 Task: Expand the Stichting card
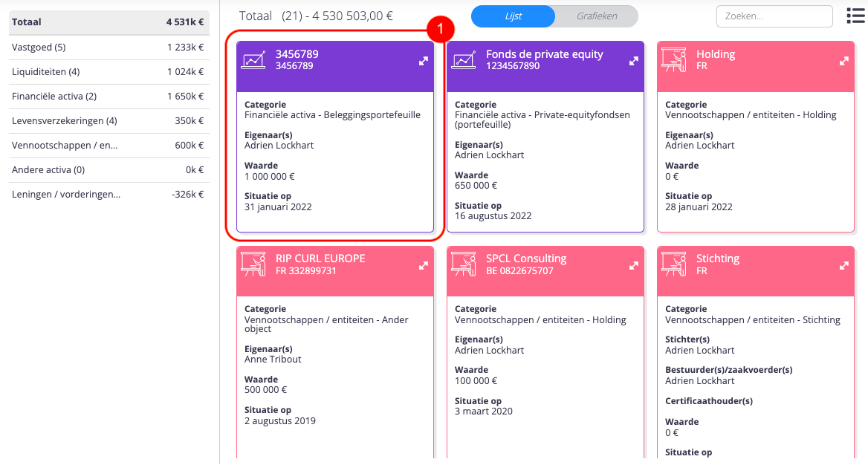843,265
